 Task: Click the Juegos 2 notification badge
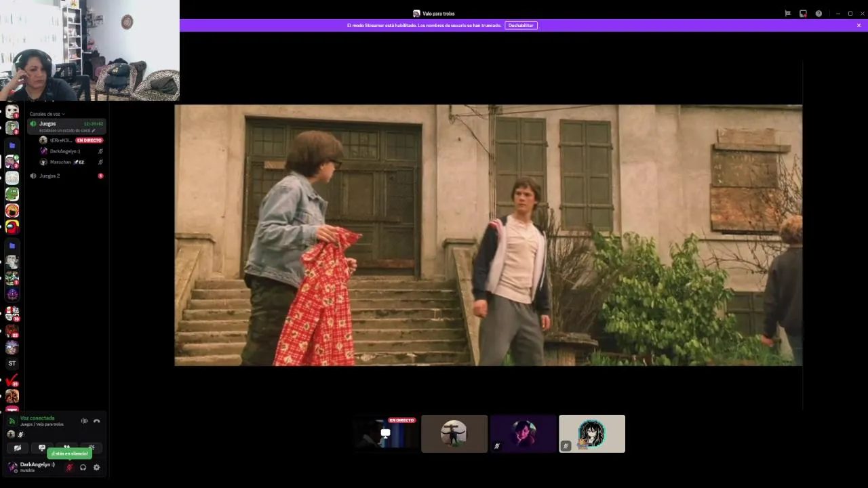click(x=100, y=176)
